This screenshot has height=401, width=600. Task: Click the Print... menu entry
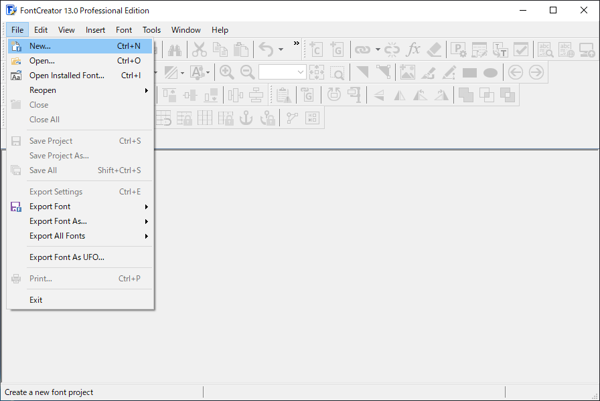[x=80, y=279]
